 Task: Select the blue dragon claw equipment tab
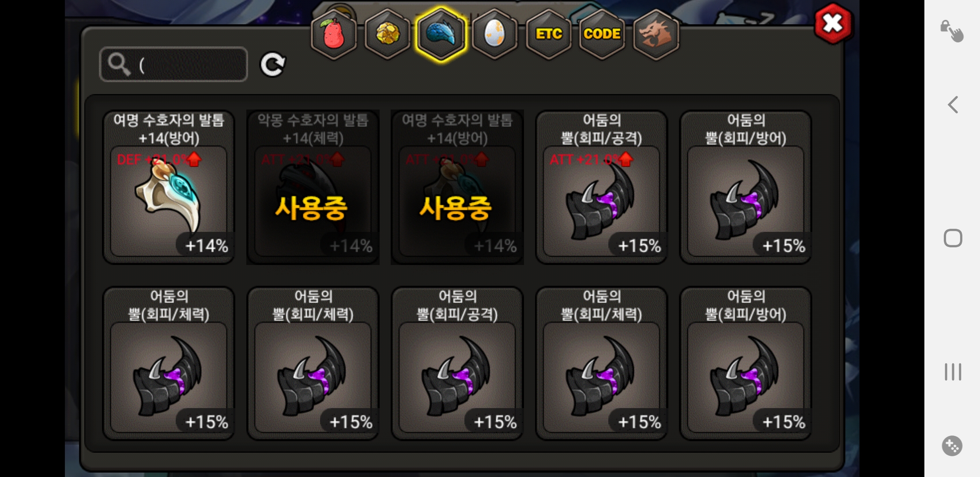coord(441,34)
